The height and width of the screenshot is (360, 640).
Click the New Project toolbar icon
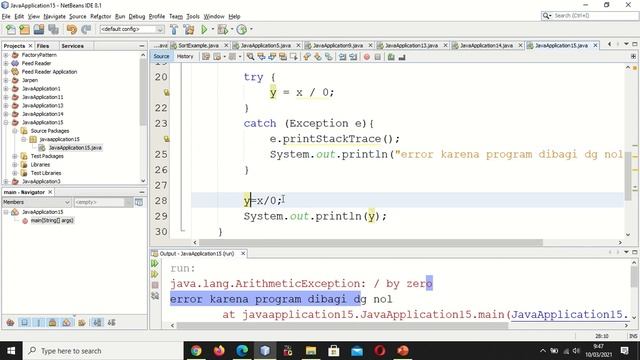pos(24,29)
